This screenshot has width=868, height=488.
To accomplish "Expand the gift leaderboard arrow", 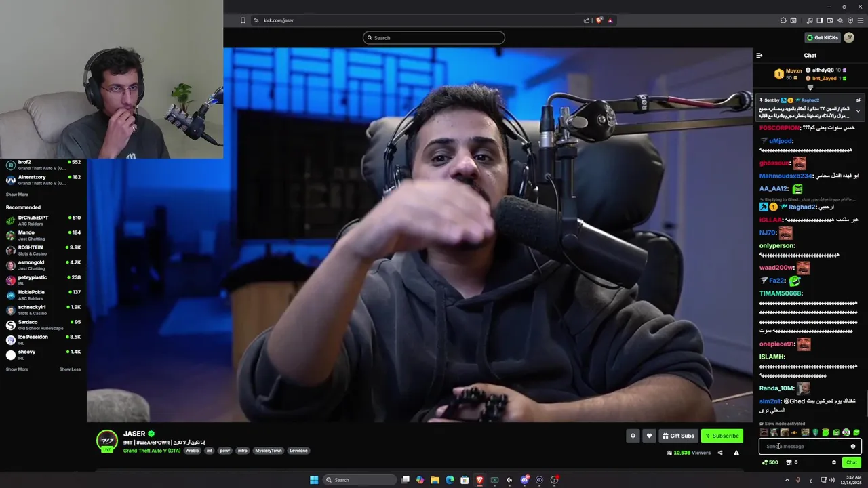I will (x=810, y=88).
